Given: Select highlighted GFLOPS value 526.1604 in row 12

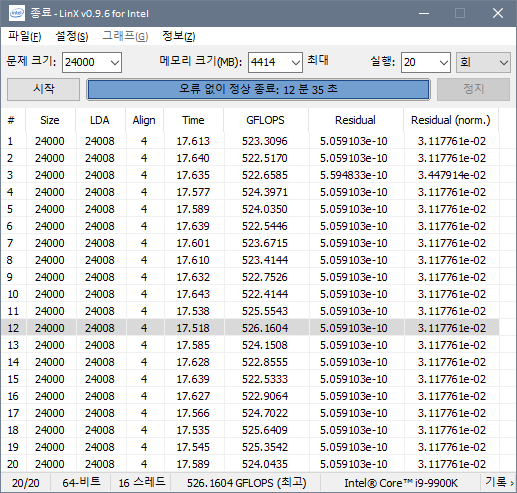Looking at the screenshot, I should [x=265, y=328].
